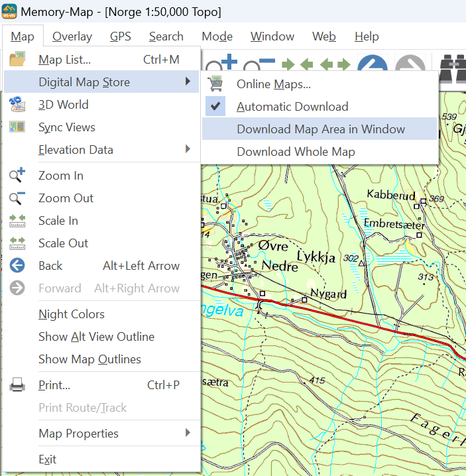Select Online Maps... submenu entry
This screenshot has height=476, width=466.
[320, 84]
